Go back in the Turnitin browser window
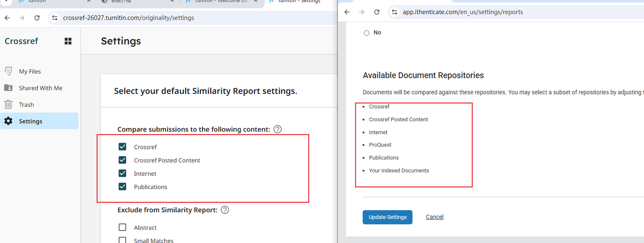The width and height of the screenshot is (644, 243). [7, 18]
